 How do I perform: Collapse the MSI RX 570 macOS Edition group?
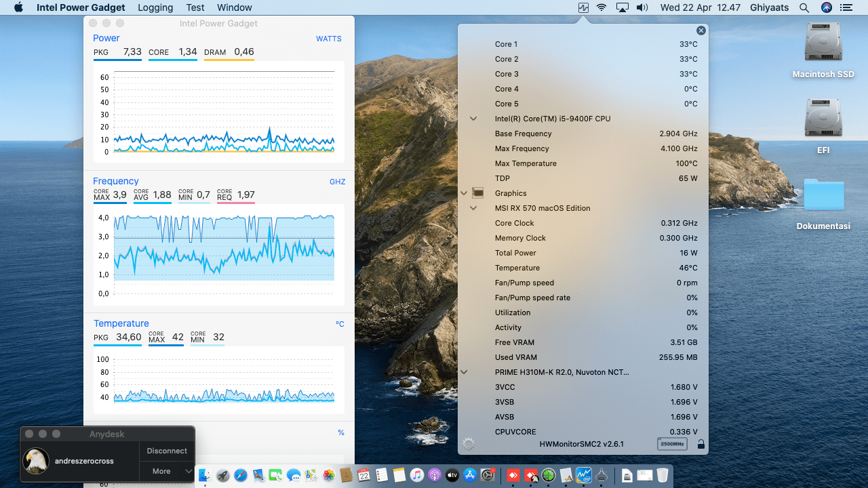coord(473,208)
